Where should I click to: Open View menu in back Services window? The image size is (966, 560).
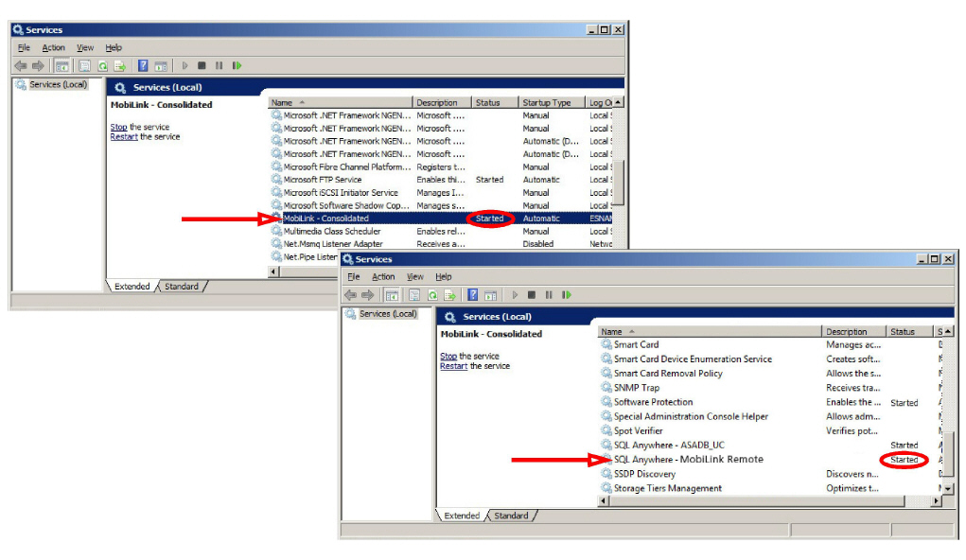[85, 47]
